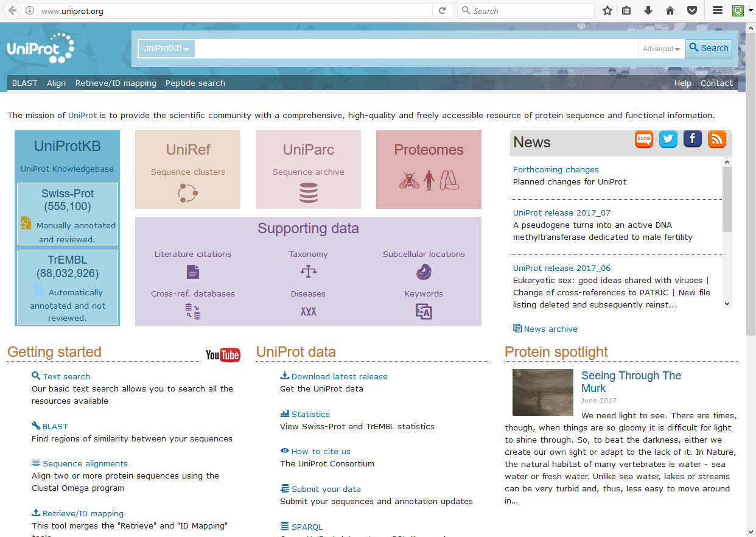This screenshot has width=756, height=537.
Task: Open the UniProt Twitter icon
Action: (x=668, y=139)
